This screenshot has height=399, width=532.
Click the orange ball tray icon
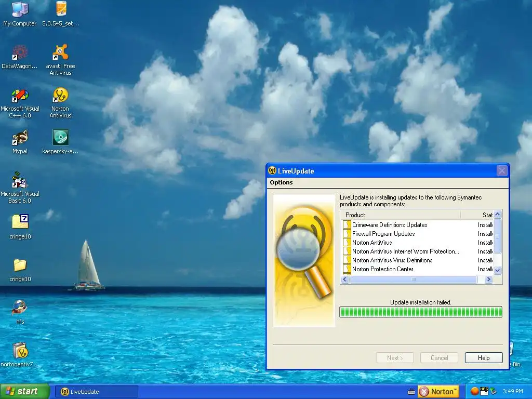474,392
